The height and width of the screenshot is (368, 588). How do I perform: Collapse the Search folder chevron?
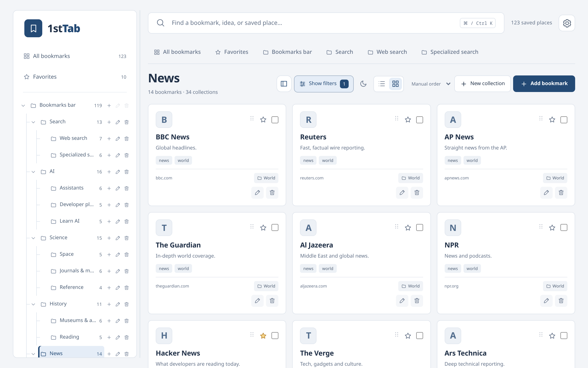point(33,122)
